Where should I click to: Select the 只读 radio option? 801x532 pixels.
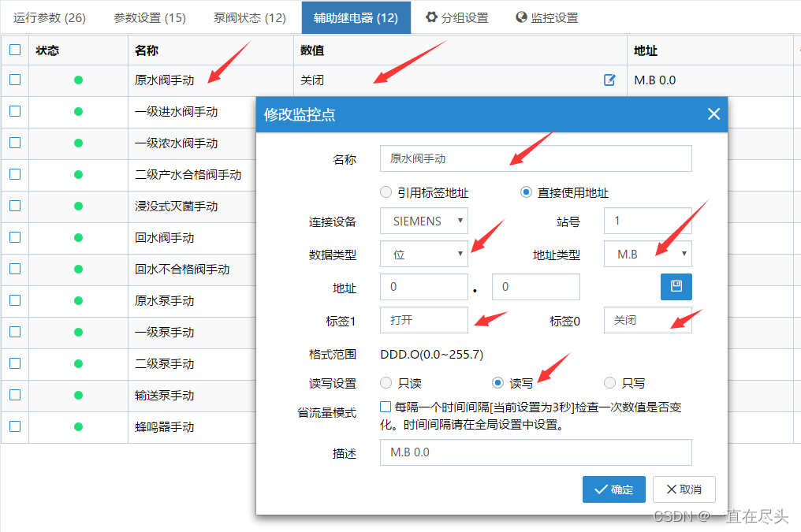coord(386,383)
